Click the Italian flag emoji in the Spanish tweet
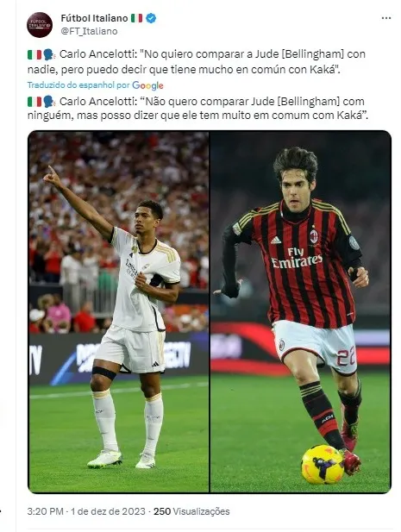Image resolution: width=401 pixels, height=532 pixels. point(34,54)
